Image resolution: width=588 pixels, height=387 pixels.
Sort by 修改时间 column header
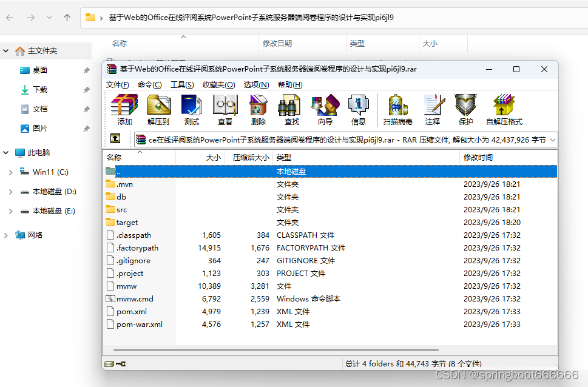508,158
